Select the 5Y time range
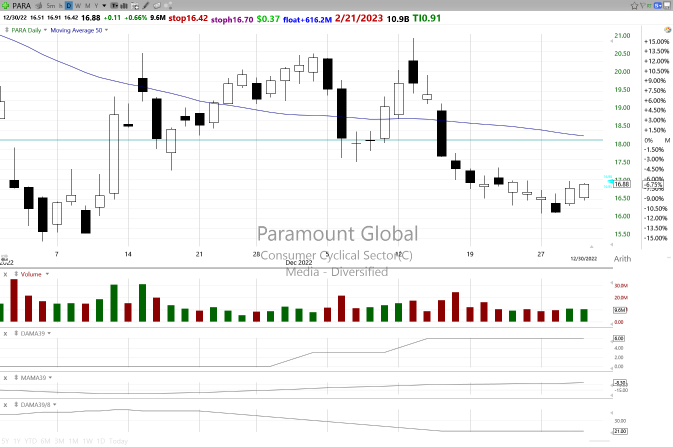Image resolution: width=673 pixels, height=447 pixels. [8, 441]
